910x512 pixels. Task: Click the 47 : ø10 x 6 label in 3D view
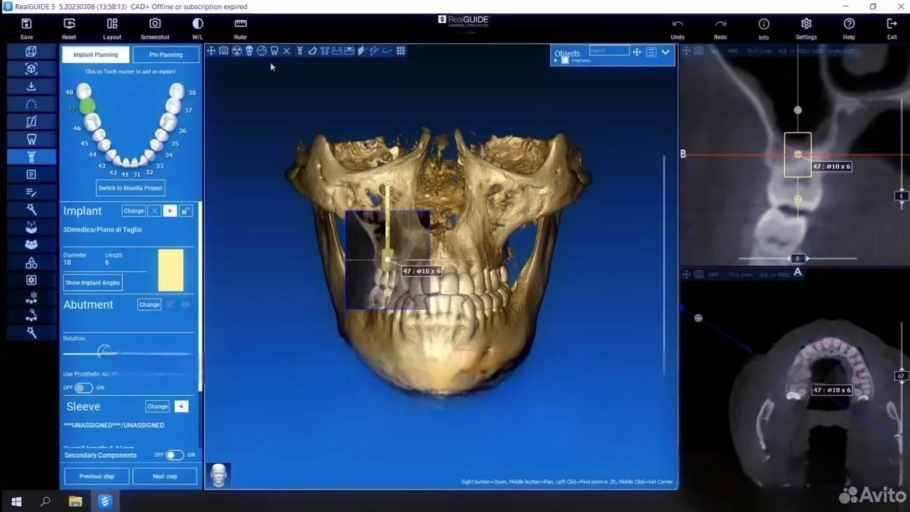421,271
